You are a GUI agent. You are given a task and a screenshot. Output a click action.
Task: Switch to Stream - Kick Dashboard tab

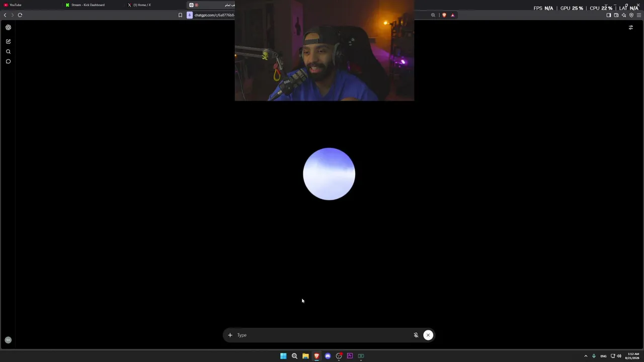click(x=93, y=5)
